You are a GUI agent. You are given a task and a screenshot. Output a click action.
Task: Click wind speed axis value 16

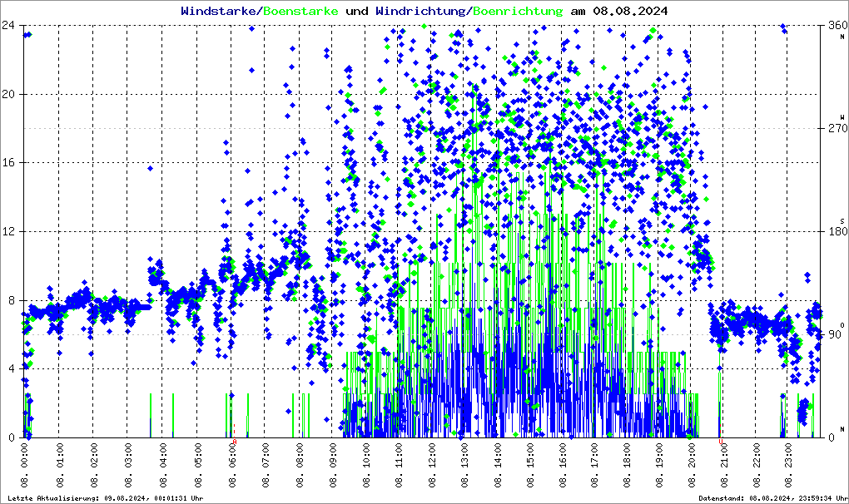[9, 163]
